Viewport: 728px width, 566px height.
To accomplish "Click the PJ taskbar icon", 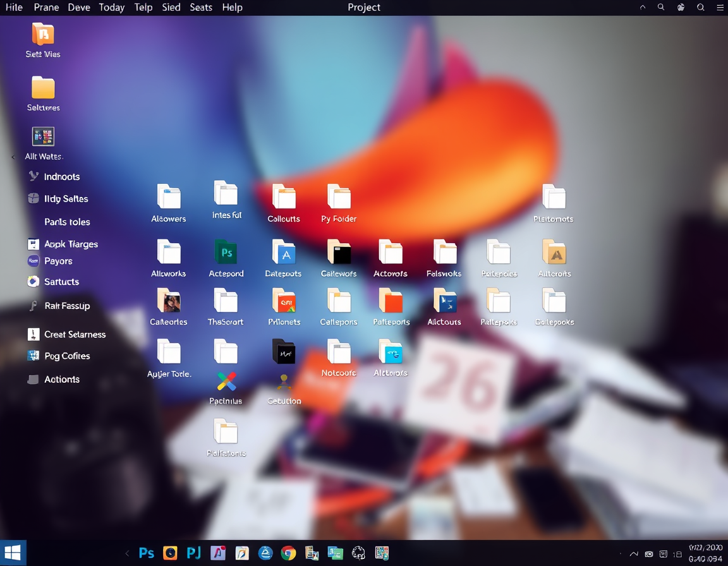I will tap(193, 553).
